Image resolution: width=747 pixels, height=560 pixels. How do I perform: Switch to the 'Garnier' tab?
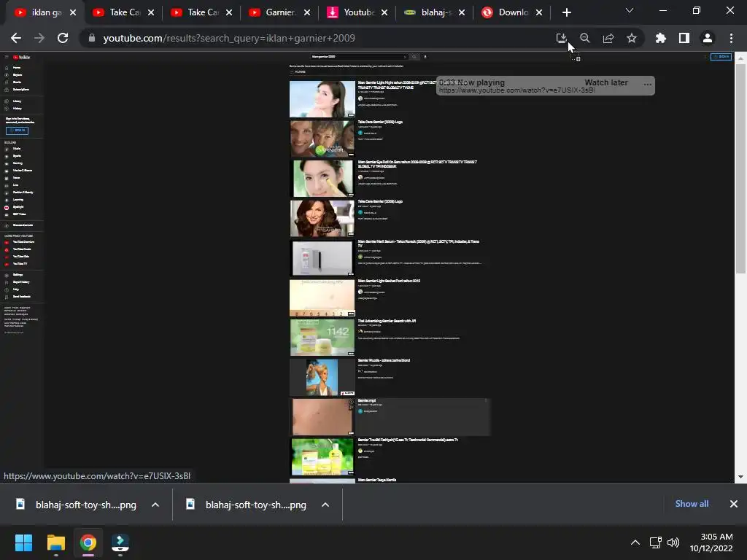click(281, 12)
